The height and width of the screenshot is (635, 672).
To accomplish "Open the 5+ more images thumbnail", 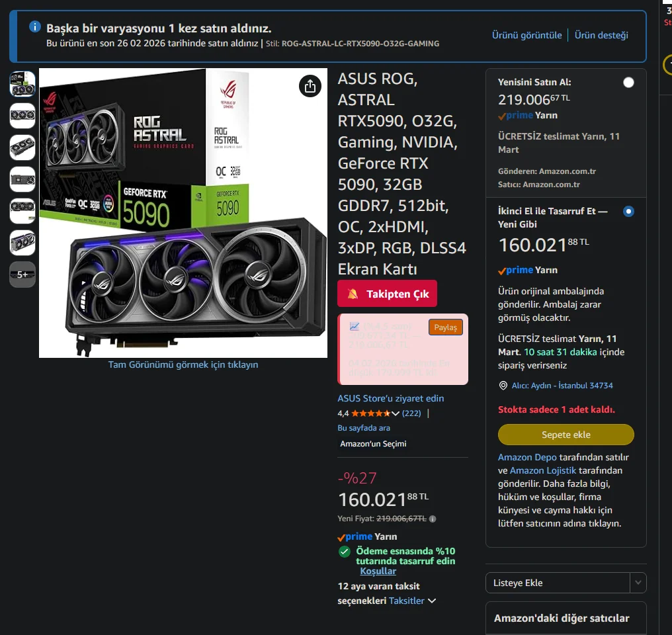I will coord(22,275).
